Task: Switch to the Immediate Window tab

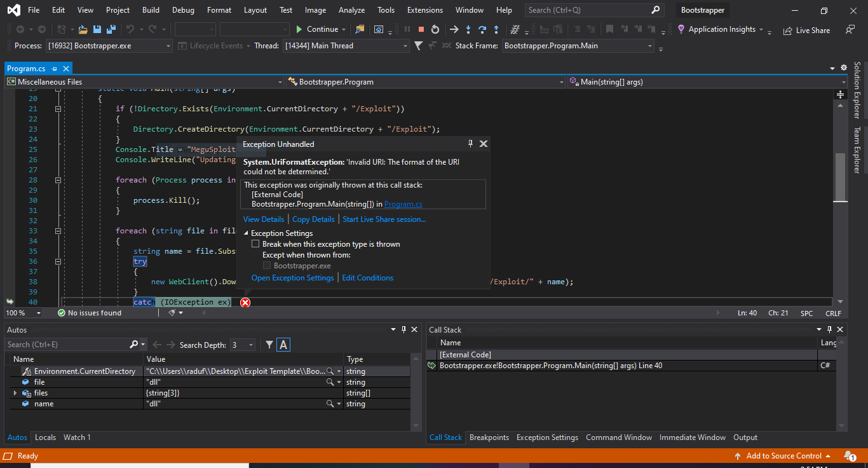Action: (693, 437)
